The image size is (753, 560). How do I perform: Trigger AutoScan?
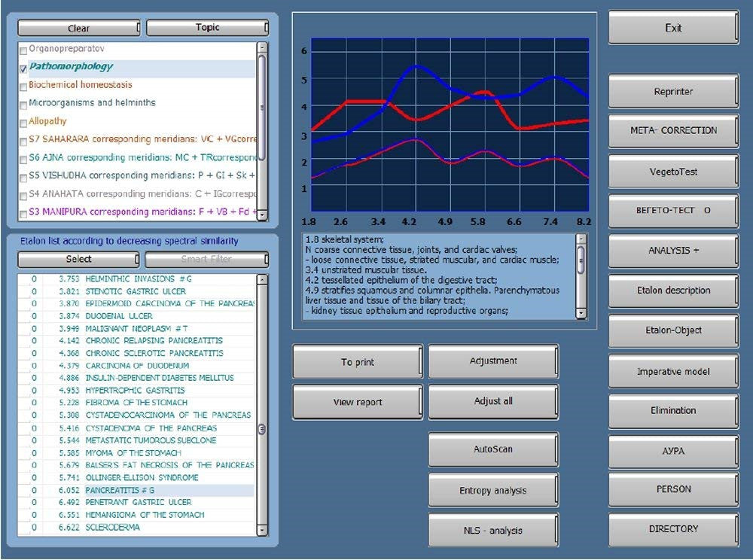click(x=493, y=449)
